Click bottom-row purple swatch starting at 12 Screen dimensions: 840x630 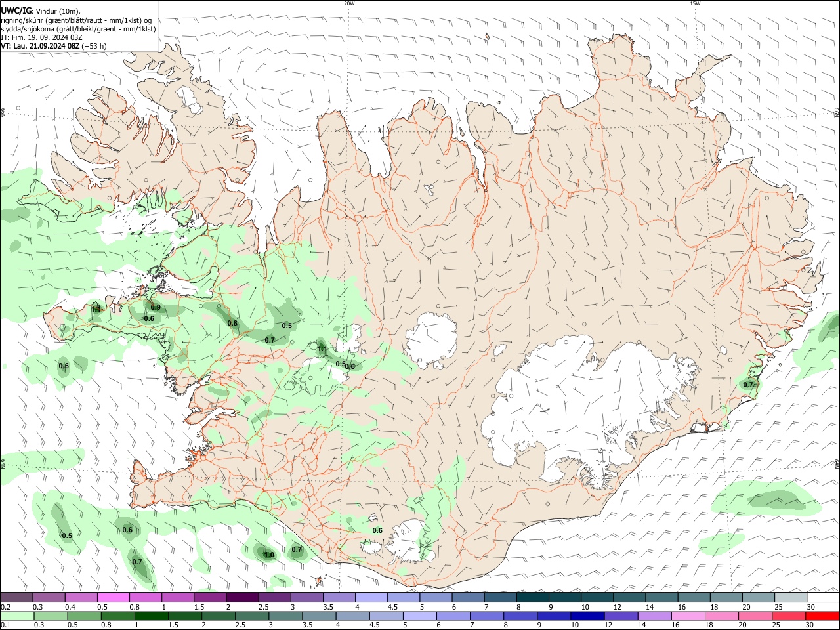621,616
